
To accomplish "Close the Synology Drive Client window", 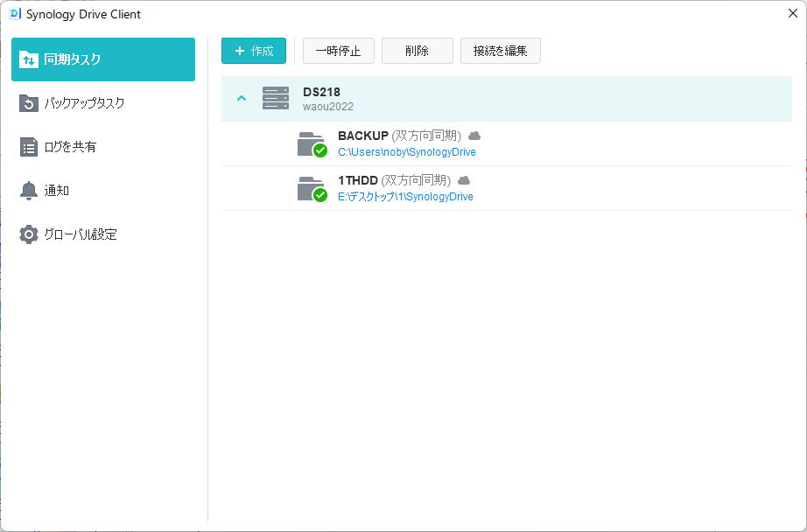I will (x=793, y=13).
